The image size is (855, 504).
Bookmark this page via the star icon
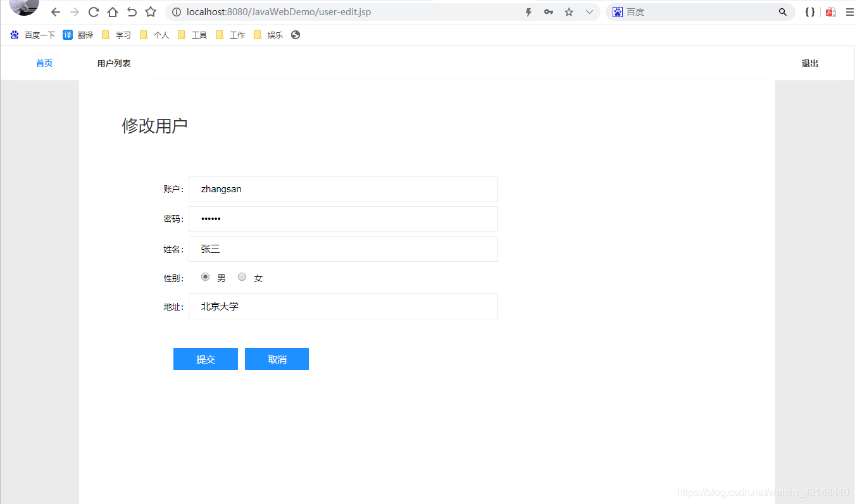click(x=568, y=11)
